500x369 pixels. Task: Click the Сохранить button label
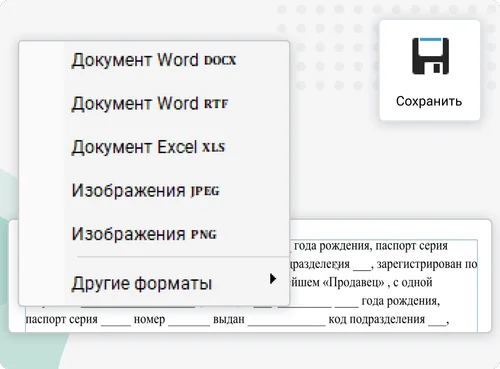pyautogui.click(x=429, y=101)
